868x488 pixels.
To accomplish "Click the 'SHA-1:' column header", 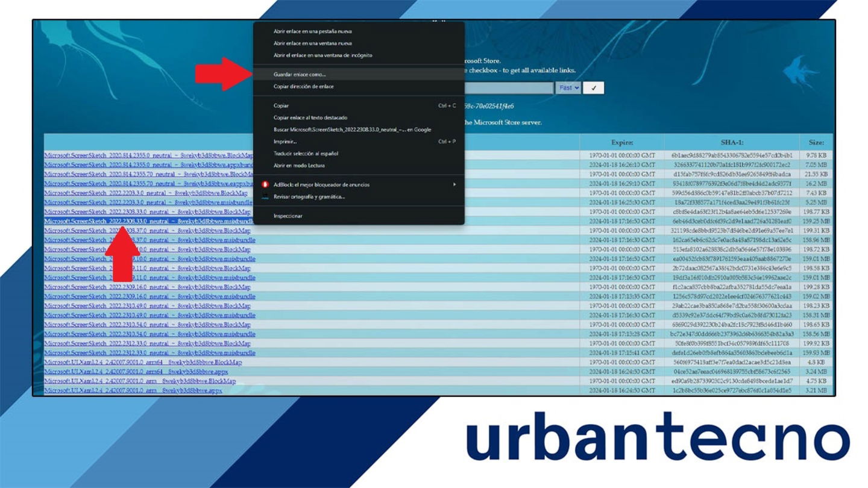I will (732, 143).
